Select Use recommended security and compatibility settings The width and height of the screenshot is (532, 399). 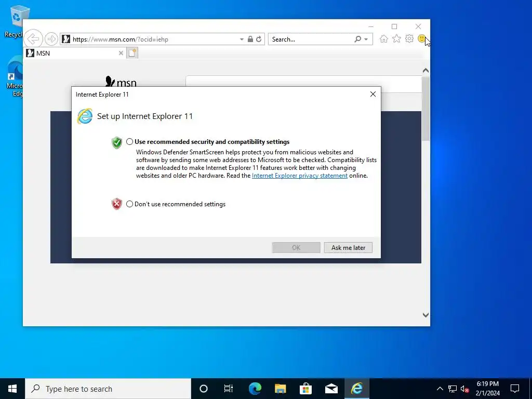(129, 142)
